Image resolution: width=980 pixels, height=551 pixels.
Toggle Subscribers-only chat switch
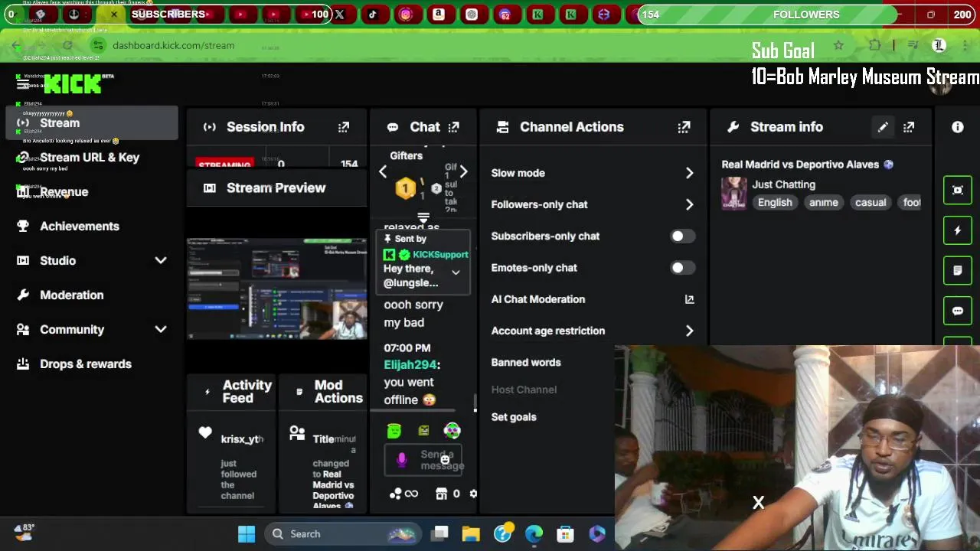tap(682, 236)
